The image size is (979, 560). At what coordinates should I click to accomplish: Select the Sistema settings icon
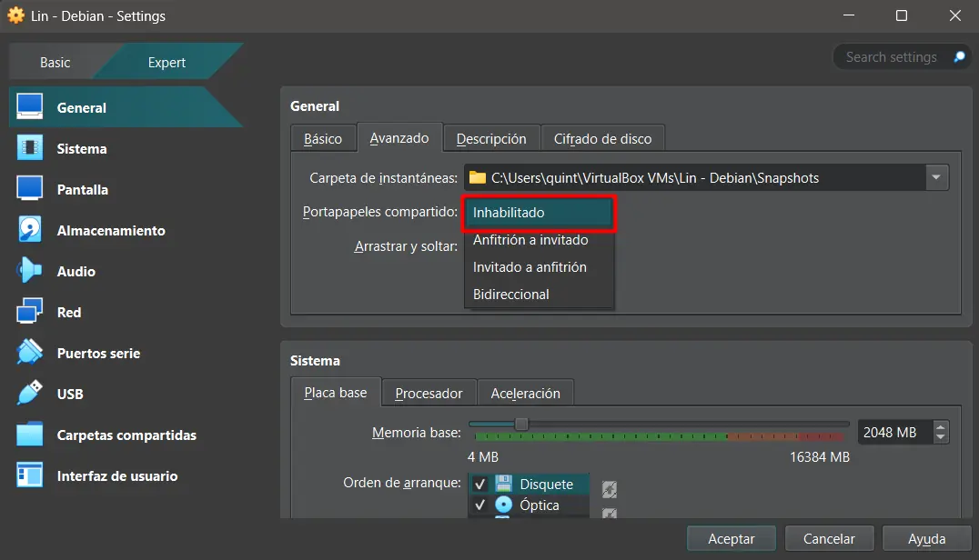point(29,148)
